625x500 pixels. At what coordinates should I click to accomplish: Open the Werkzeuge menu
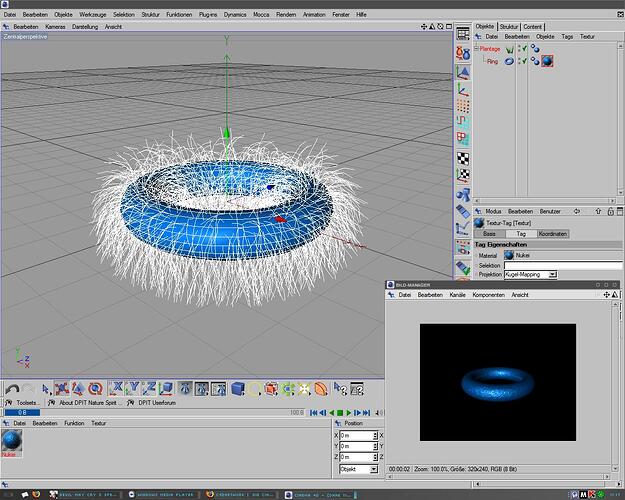click(92, 14)
